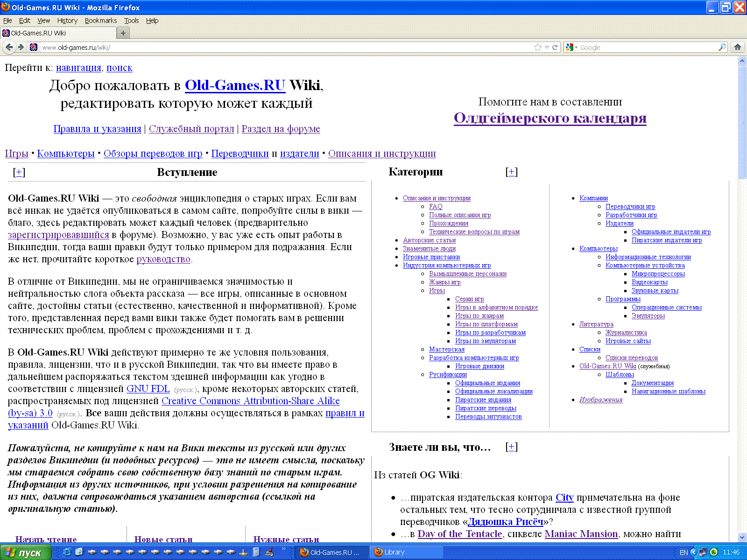Open the View menu

[44, 21]
